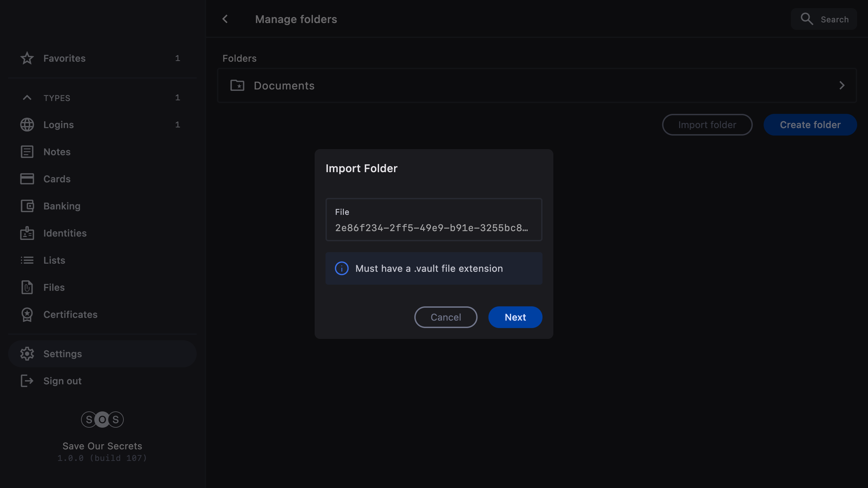Click the Identities badge icon
868x488 pixels.
click(27, 233)
